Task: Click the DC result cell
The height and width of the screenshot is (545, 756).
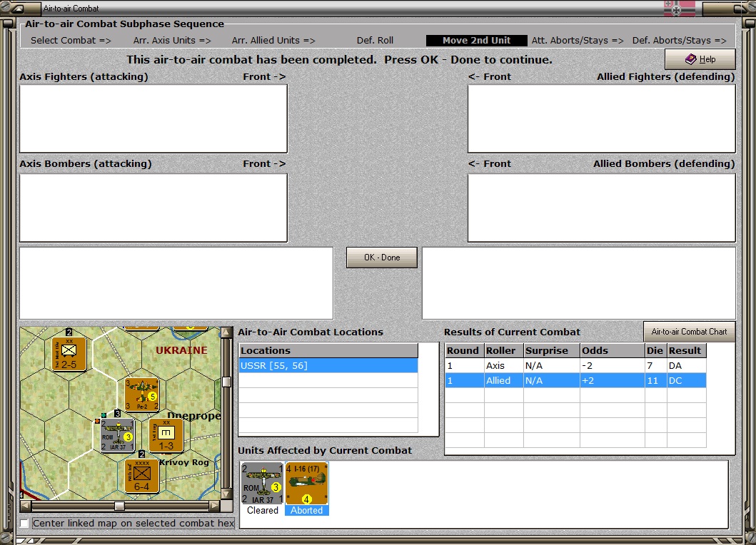Action: 687,381
